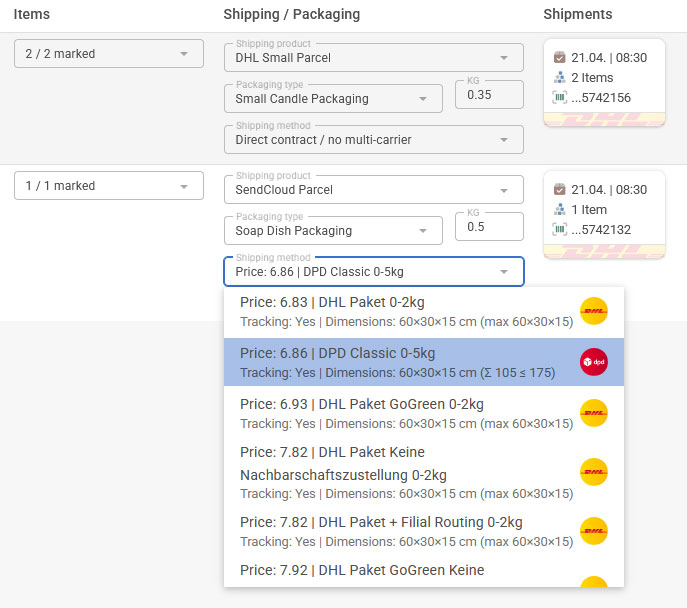Select 'DHL Paket GoGreen Keine' price 7.92 option

pos(424,572)
